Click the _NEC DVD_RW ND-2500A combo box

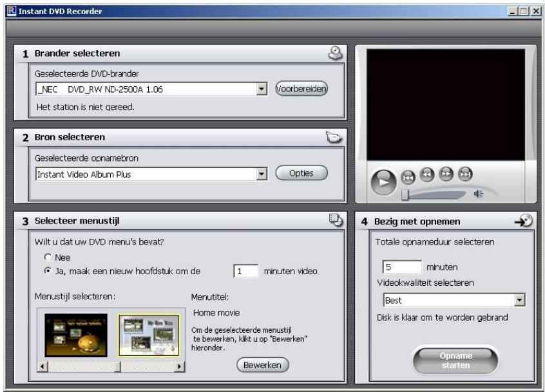click(151, 89)
